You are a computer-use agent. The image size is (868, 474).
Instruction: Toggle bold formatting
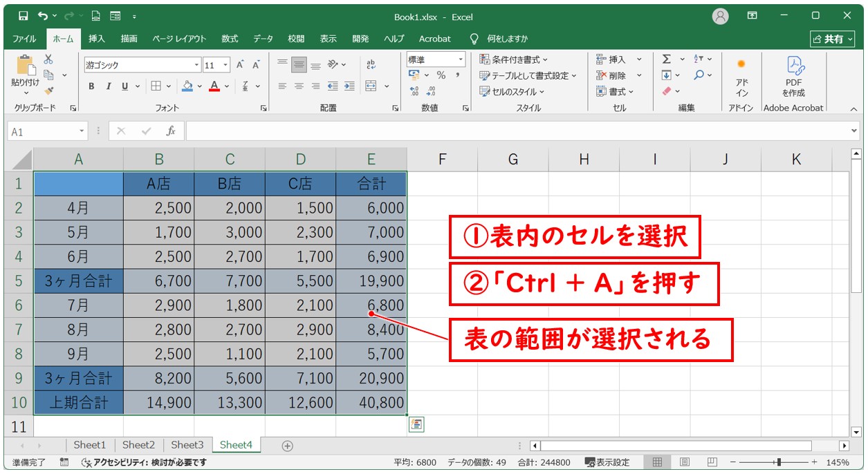91,86
